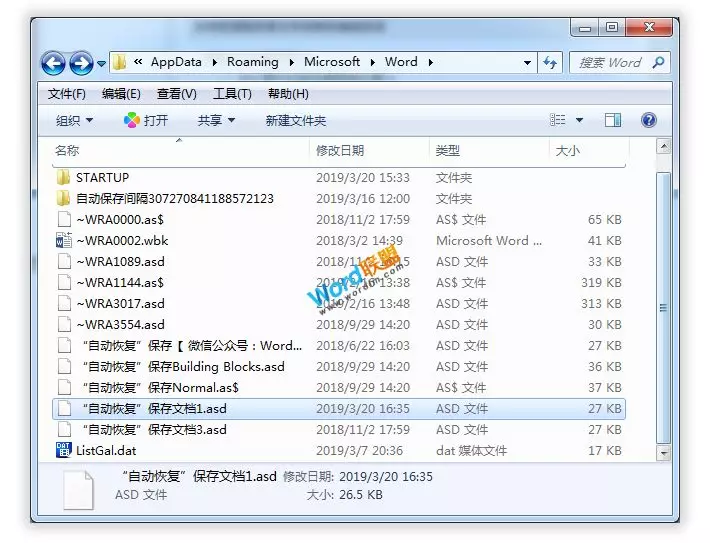
Task: Select file icon of ~WRA1089.asd
Action: click(64, 262)
